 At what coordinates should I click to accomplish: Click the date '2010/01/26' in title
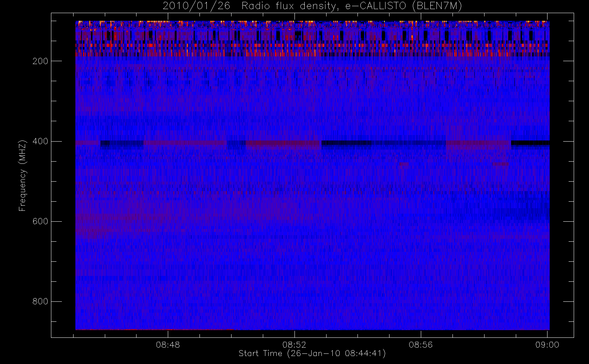coord(197,6)
